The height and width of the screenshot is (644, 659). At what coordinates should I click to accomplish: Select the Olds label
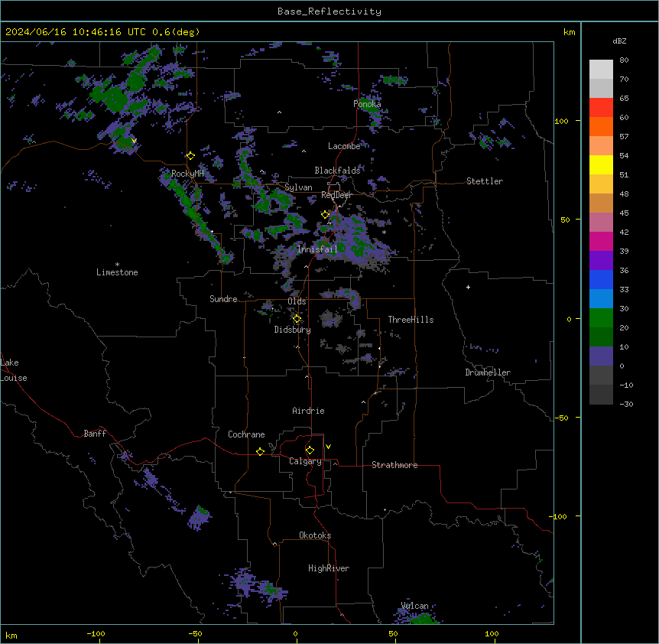point(297,301)
